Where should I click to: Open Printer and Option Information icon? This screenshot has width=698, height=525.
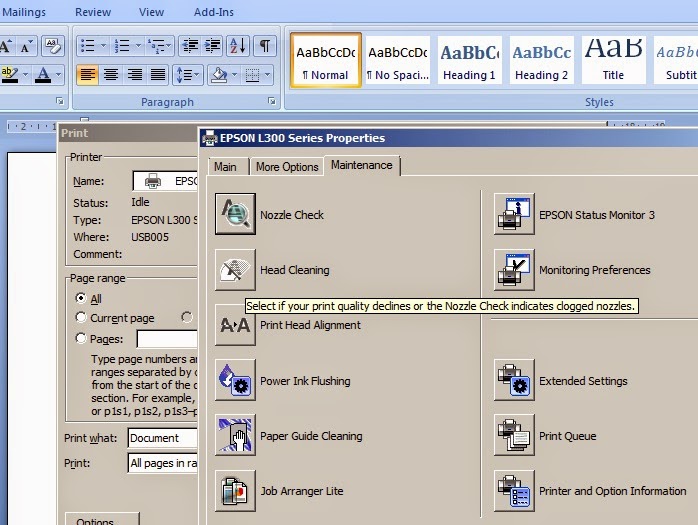[514, 490]
